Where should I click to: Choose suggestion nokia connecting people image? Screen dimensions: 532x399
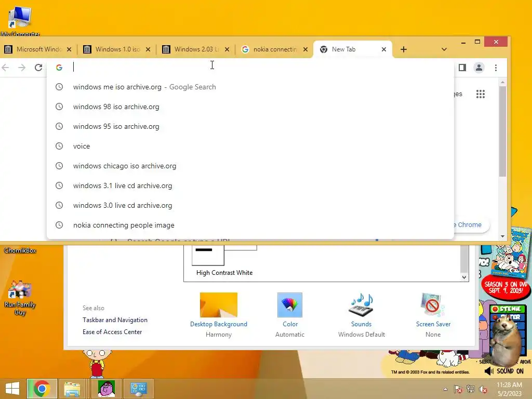click(250, 225)
